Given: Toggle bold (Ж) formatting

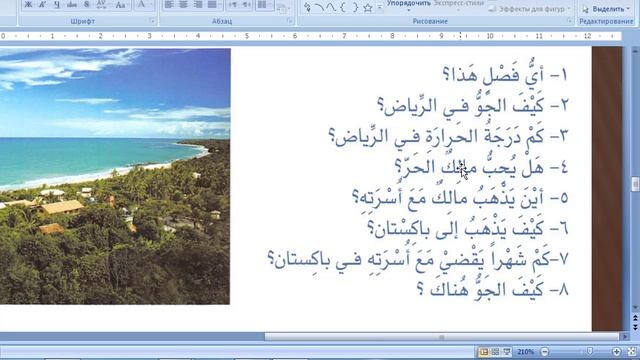Looking at the screenshot, I should [x=28, y=4].
